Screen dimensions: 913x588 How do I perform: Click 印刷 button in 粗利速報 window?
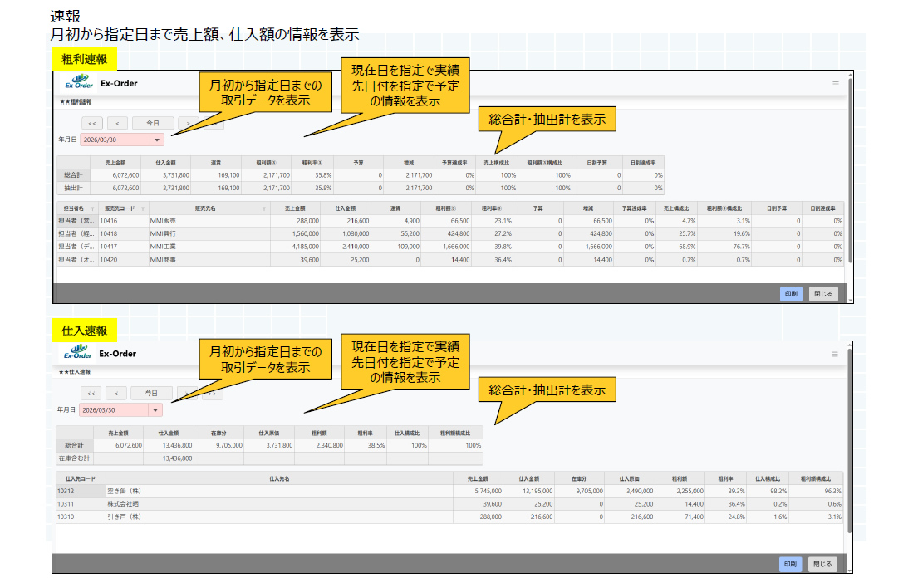click(790, 294)
